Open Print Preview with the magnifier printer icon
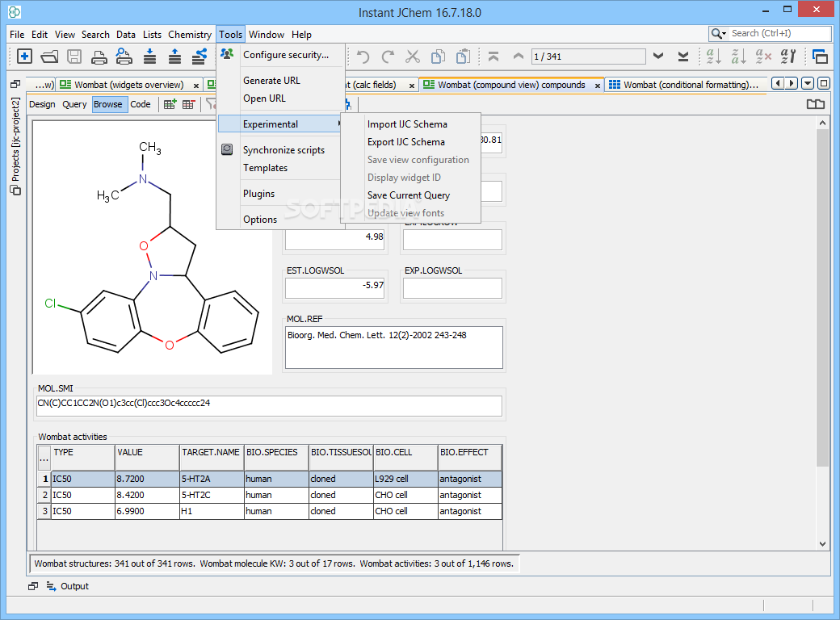This screenshot has width=840, height=620. pos(124,57)
